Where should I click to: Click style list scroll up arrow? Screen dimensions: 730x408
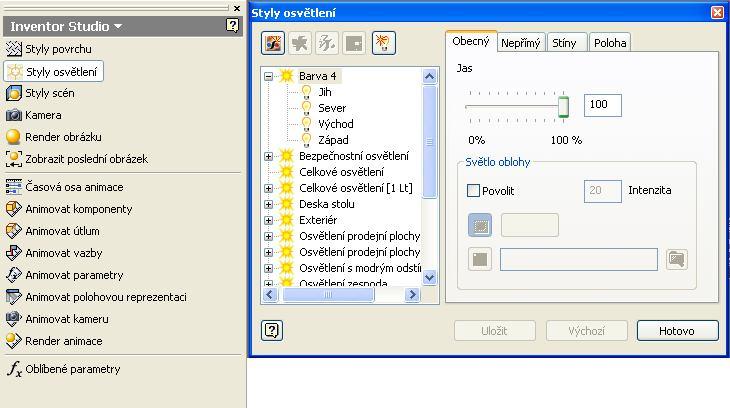coord(430,76)
